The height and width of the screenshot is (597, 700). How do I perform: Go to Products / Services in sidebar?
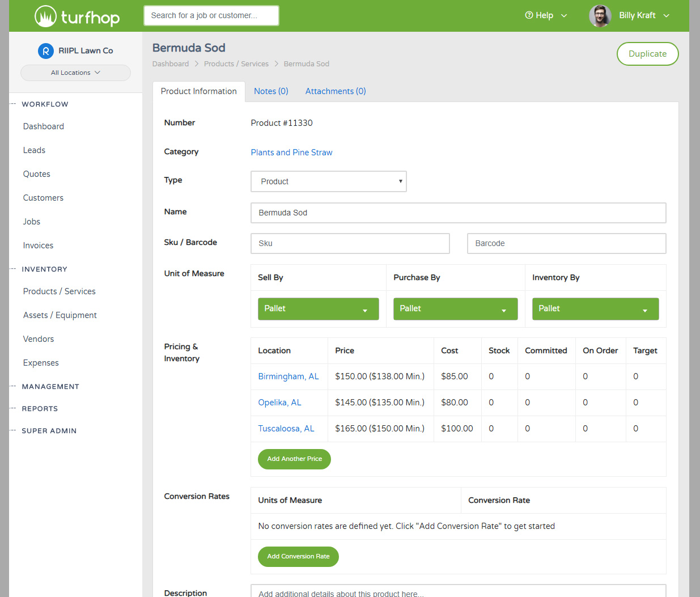60,291
